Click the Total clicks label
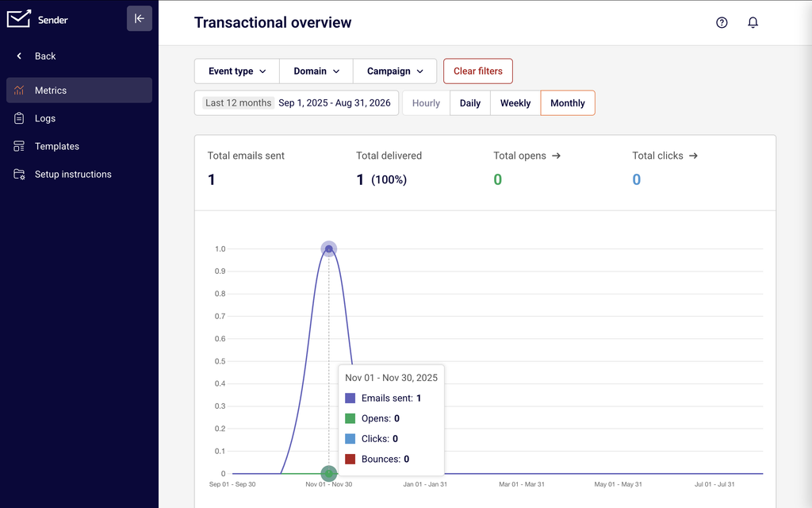 [657, 156]
